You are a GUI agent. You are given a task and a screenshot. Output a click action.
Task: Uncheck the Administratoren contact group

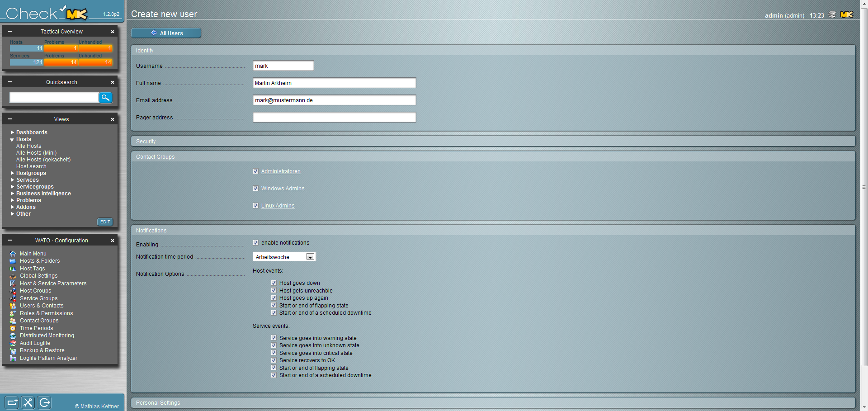point(256,171)
